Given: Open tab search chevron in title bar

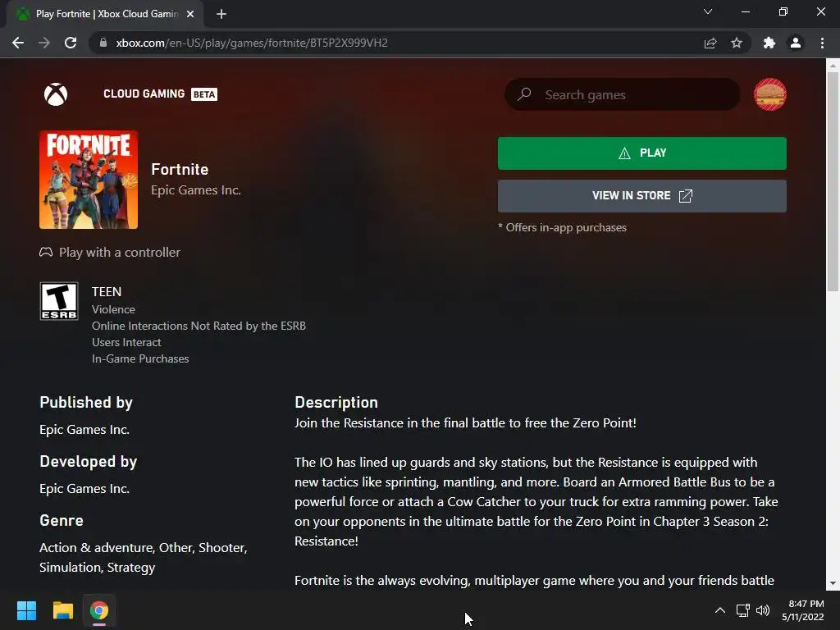Looking at the screenshot, I should pos(708,11).
